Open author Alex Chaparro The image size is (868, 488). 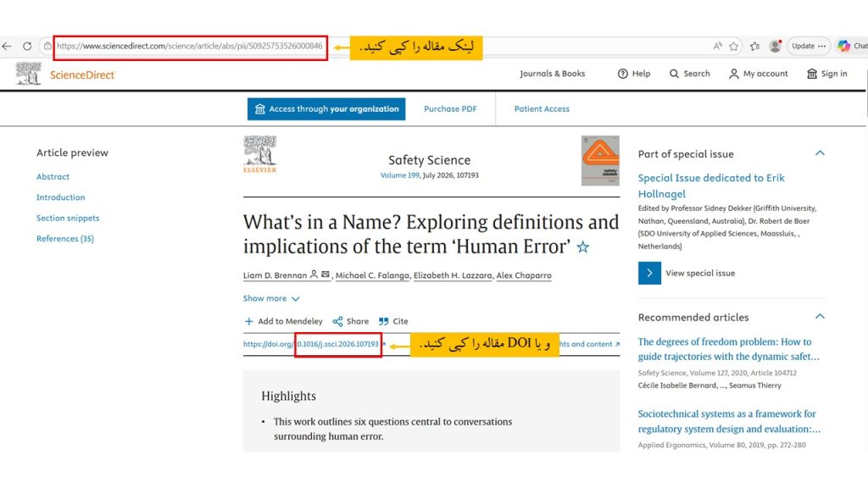[x=524, y=275]
